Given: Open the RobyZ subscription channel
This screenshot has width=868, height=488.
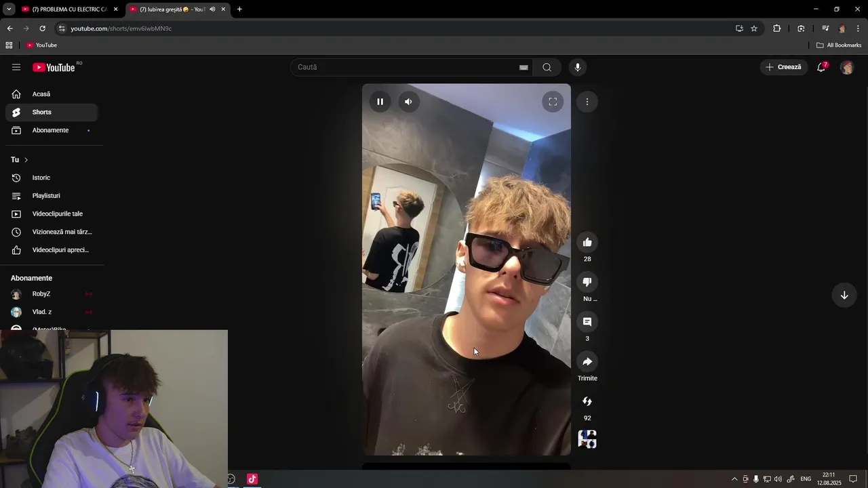Looking at the screenshot, I should tap(52, 294).
